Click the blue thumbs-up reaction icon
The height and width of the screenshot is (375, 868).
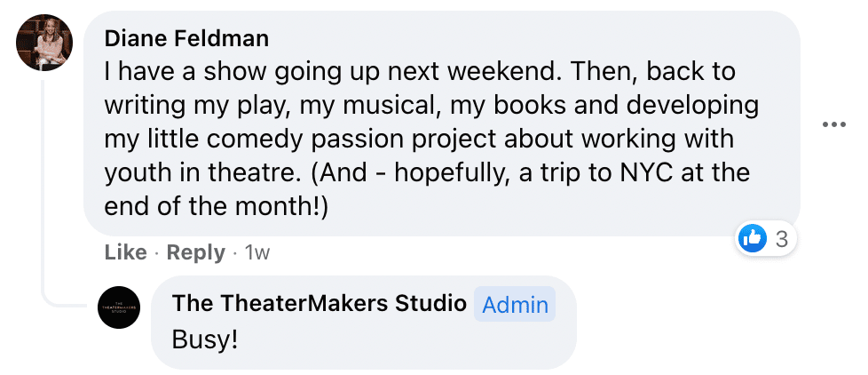tap(753, 238)
